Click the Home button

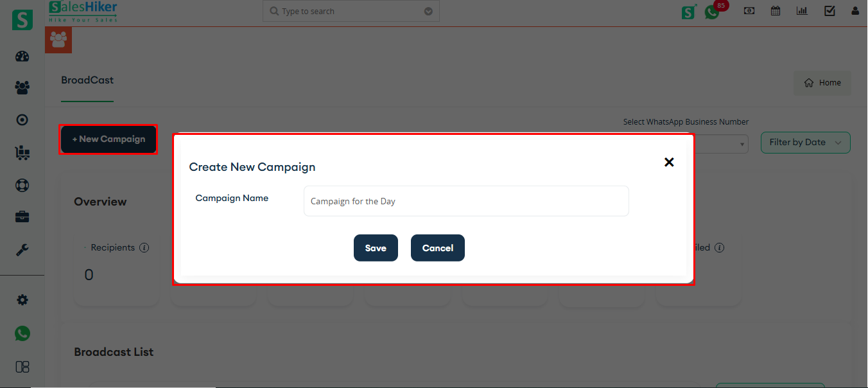[822, 82]
